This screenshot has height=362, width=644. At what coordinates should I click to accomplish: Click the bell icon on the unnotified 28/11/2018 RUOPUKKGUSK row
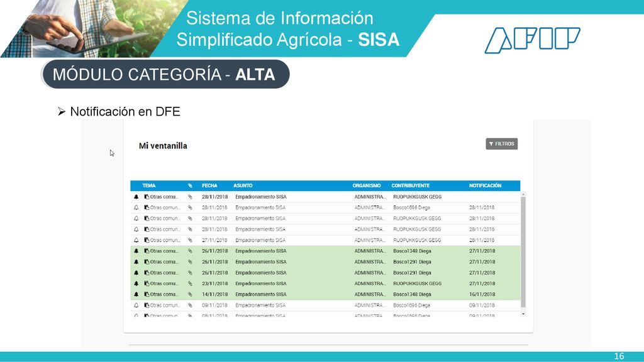[x=136, y=197]
